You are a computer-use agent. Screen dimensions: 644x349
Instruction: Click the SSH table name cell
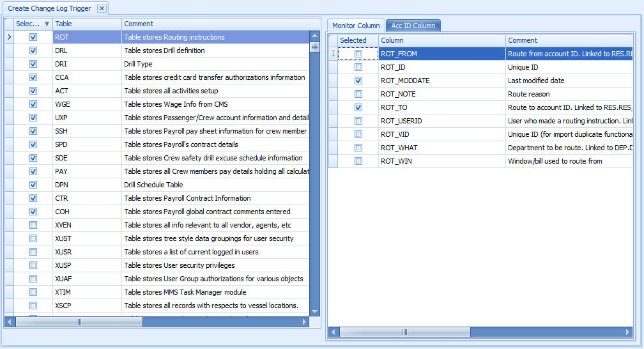click(87, 131)
